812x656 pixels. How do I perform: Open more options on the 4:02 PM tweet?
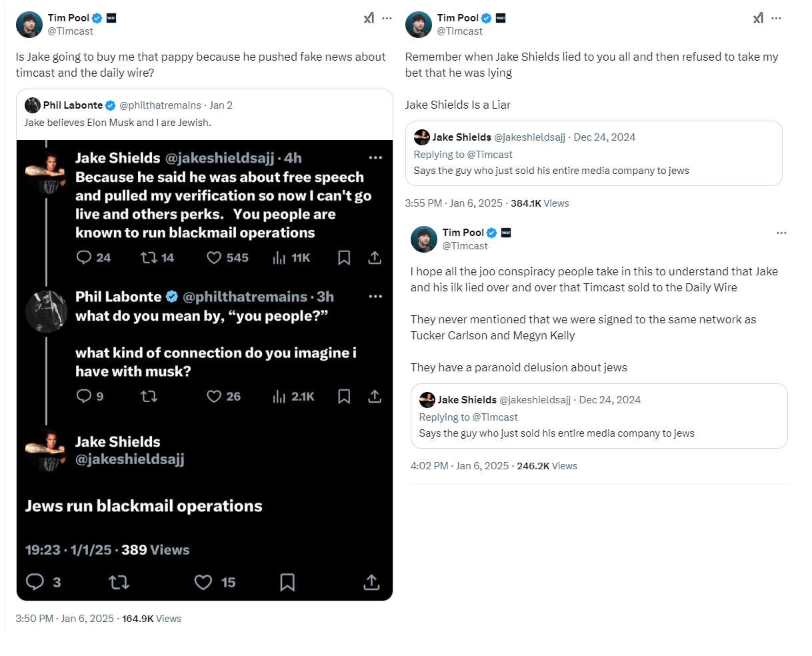coord(781,233)
